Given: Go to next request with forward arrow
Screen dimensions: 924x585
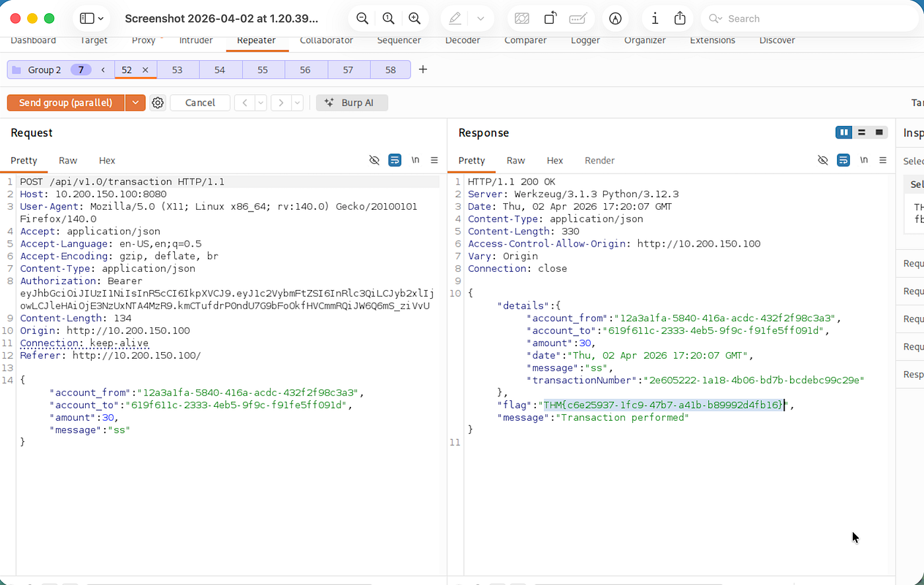Looking at the screenshot, I should point(281,102).
